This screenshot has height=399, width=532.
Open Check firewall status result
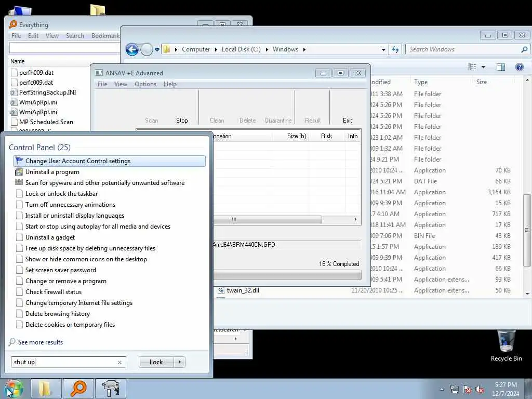(x=54, y=292)
